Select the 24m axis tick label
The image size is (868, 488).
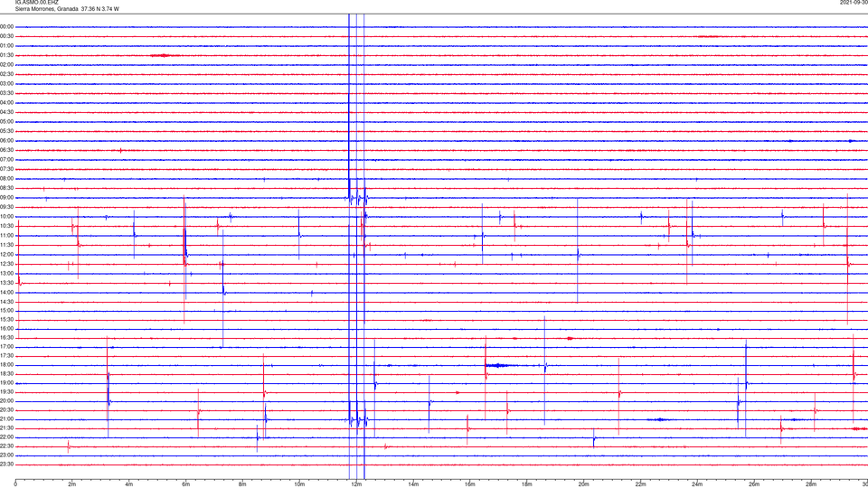[697, 484]
